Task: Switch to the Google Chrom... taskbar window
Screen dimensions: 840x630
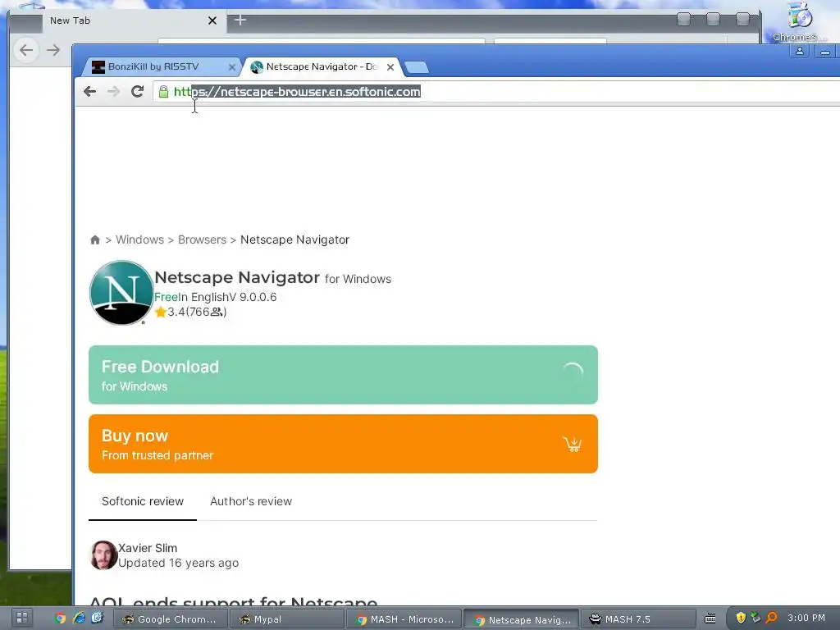Action: click(171, 619)
